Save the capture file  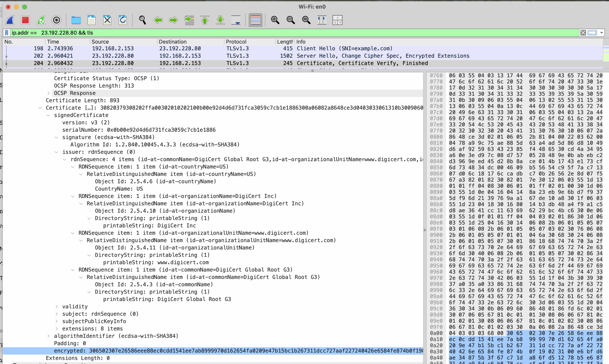[91, 20]
